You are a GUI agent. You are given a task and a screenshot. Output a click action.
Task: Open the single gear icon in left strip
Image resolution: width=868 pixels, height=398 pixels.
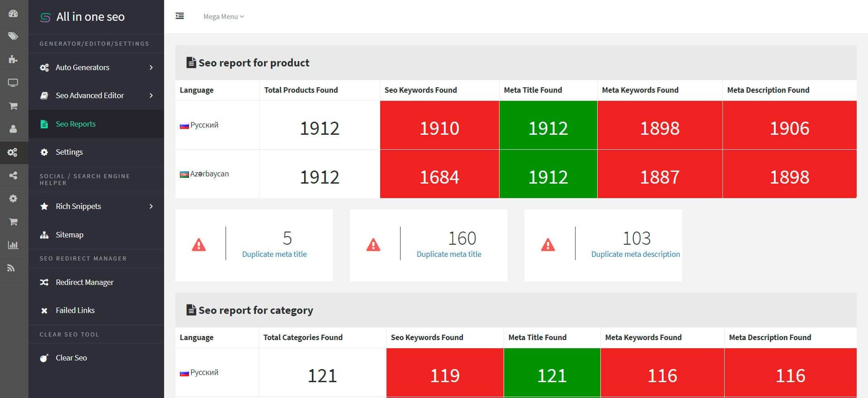[x=13, y=199]
